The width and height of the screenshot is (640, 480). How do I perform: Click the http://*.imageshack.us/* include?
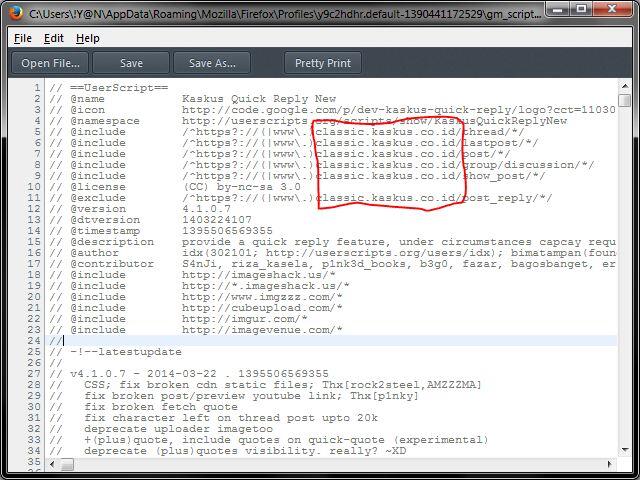(x=266, y=286)
